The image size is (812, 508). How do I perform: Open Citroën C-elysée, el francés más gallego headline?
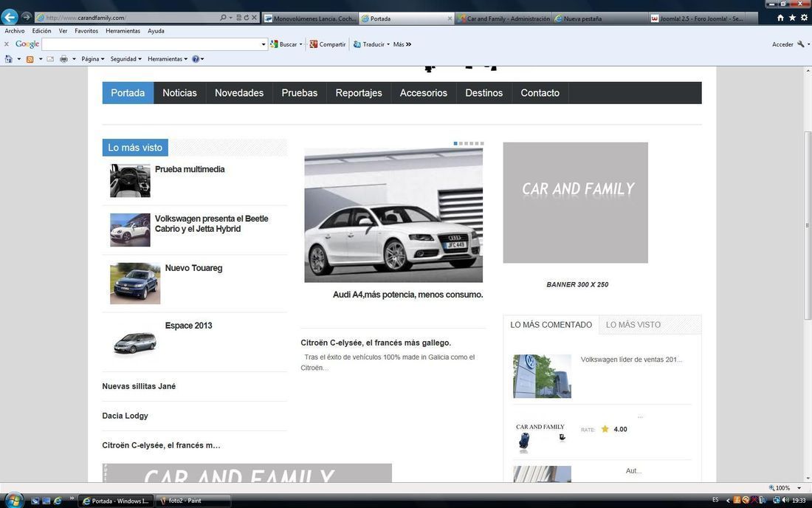[376, 343]
